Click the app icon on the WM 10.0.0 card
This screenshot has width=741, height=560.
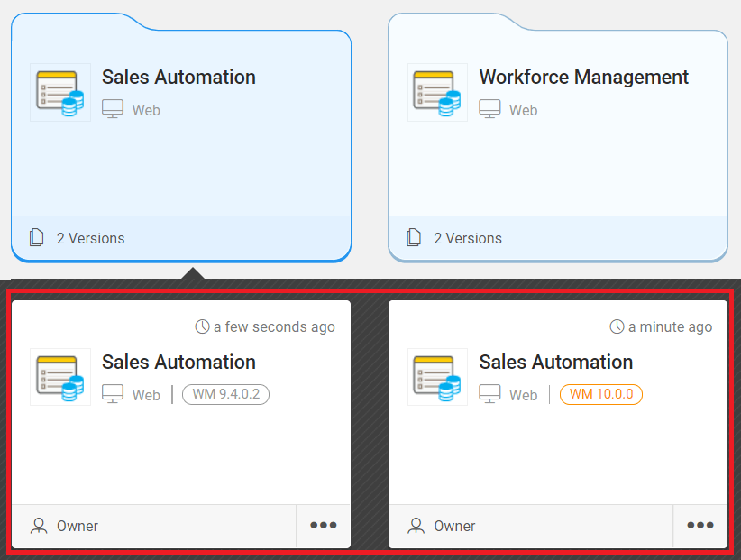tap(437, 377)
